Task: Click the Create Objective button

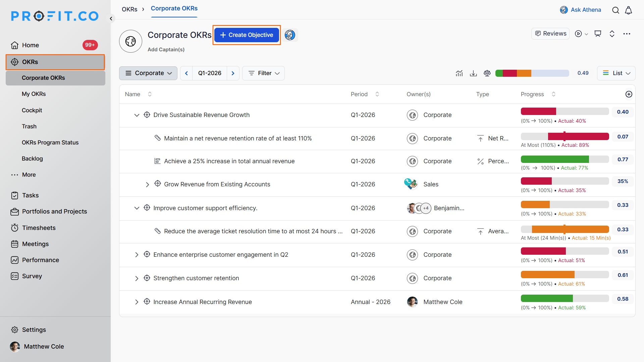Action: (x=247, y=35)
